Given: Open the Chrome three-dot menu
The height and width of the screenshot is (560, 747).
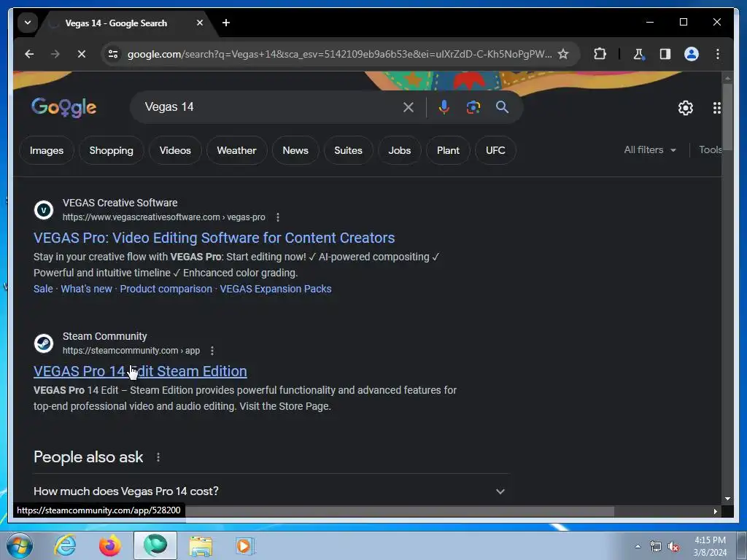Looking at the screenshot, I should tap(718, 54).
